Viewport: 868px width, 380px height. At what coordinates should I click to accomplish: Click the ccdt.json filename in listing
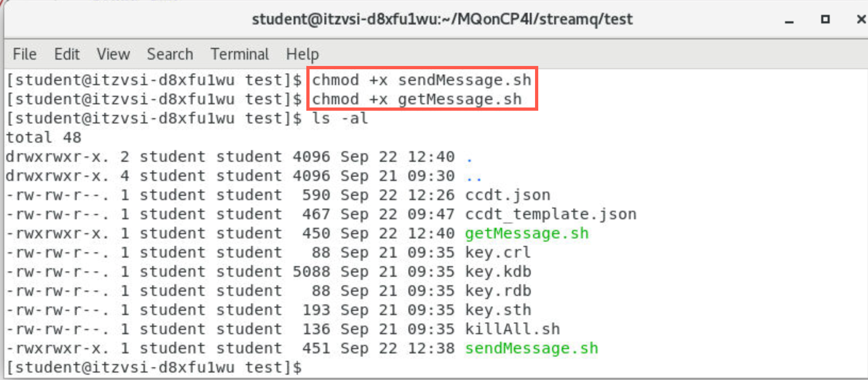(507, 195)
